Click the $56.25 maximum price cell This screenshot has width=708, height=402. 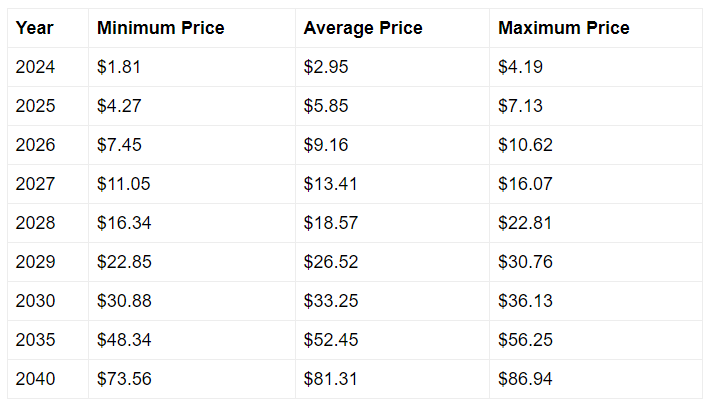click(596, 340)
